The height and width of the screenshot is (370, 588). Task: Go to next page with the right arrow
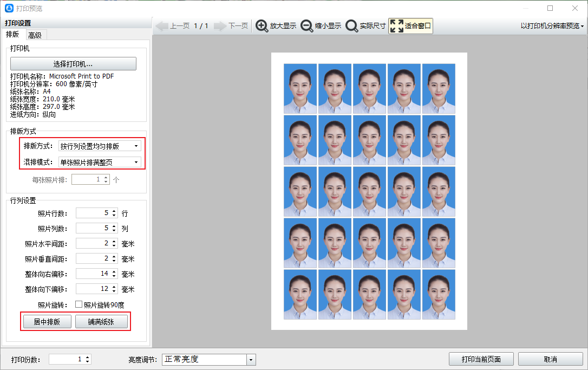(x=220, y=26)
